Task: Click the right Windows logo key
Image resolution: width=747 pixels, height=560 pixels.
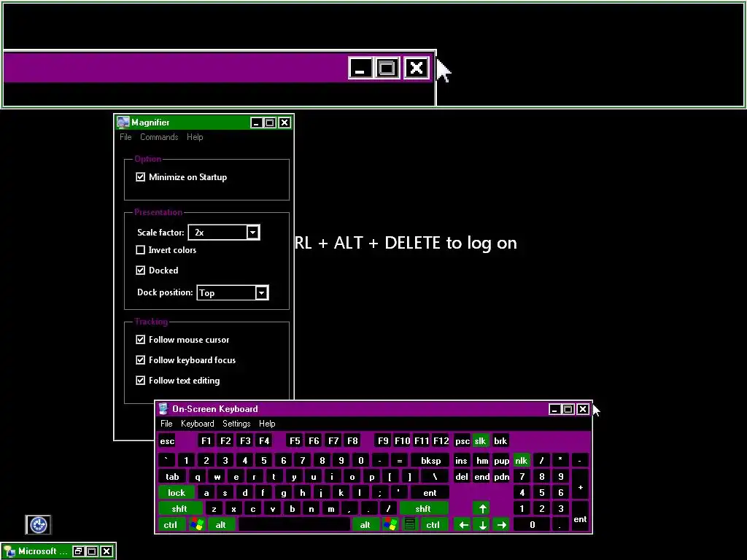Action: tap(390, 525)
